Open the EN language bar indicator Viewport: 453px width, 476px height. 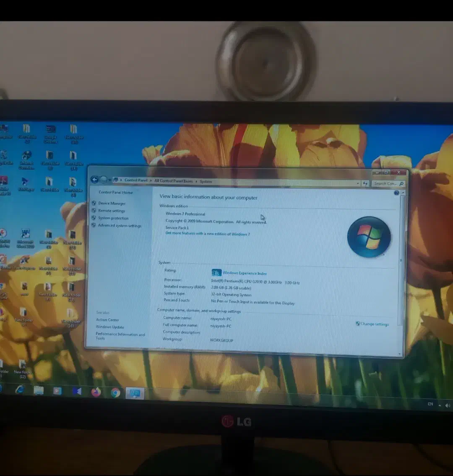(430, 404)
